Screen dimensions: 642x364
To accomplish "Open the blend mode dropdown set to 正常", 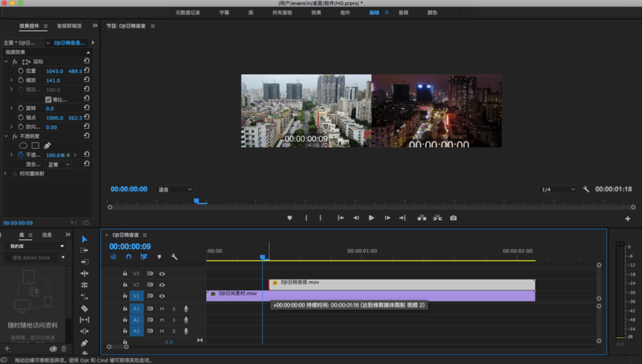I will [x=58, y=164].
